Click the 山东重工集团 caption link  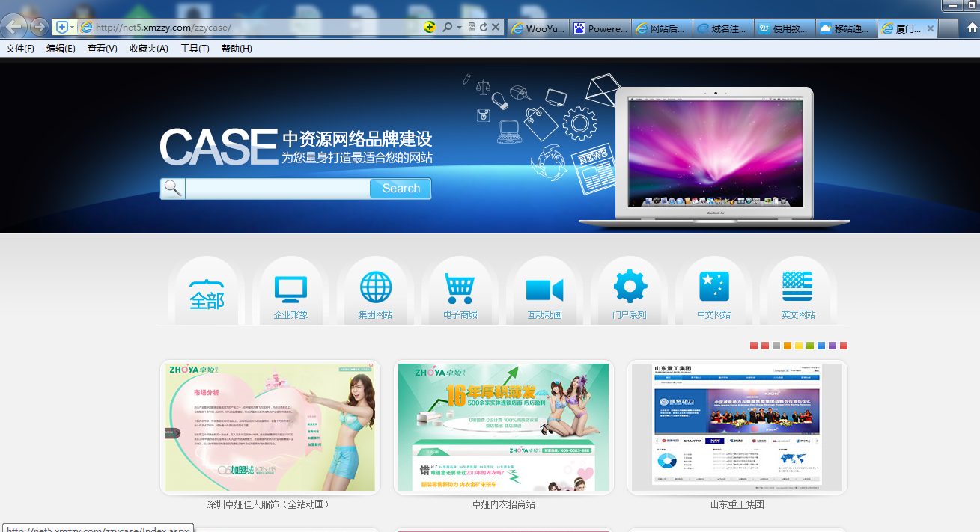737,505
